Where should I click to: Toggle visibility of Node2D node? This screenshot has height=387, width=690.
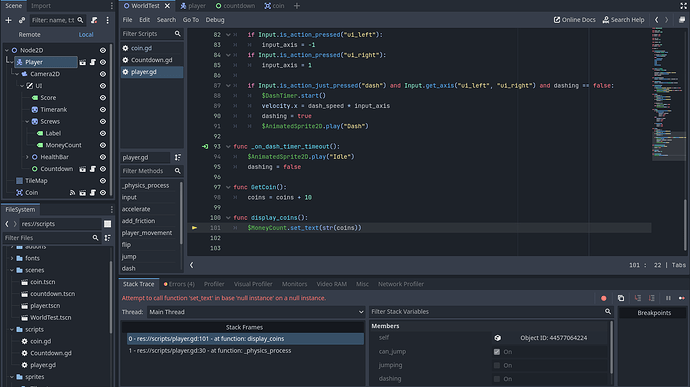pos(103,50)
